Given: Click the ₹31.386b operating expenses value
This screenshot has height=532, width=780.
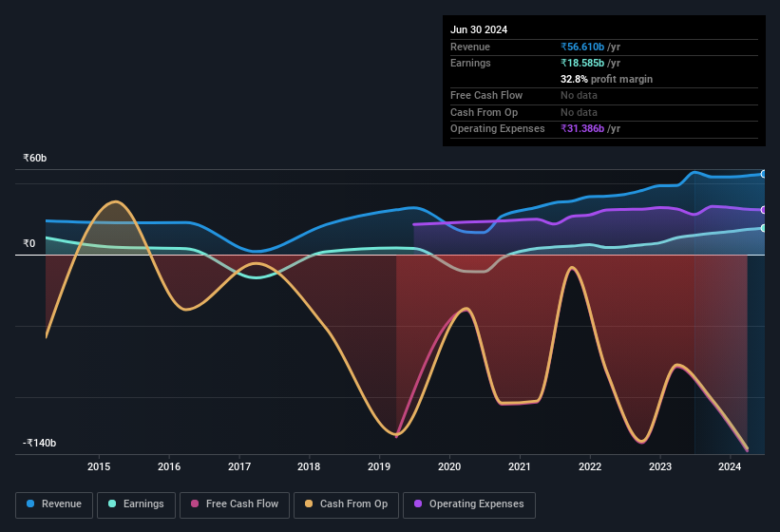Looking at the screenshot, I should coord(582,129).
